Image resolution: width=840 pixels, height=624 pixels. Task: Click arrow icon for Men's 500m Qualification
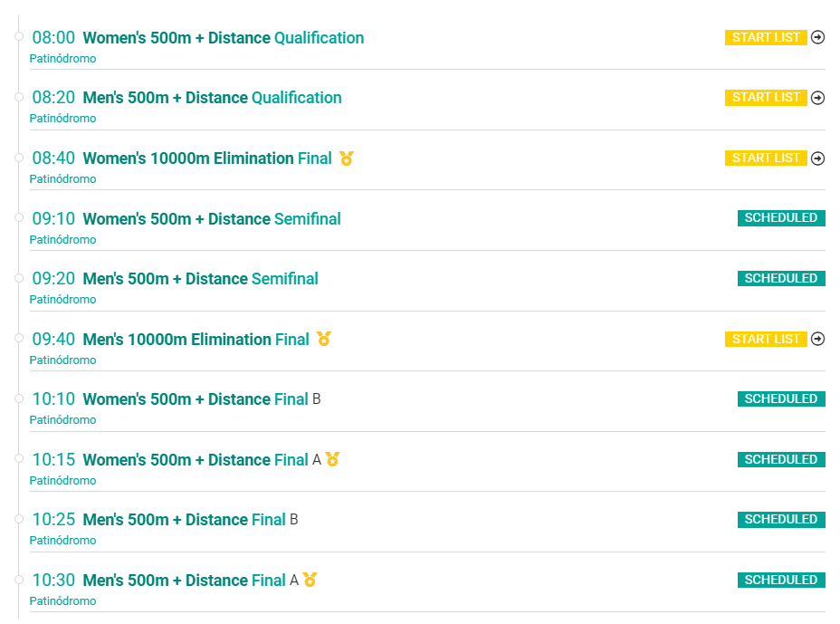(817, 98)
